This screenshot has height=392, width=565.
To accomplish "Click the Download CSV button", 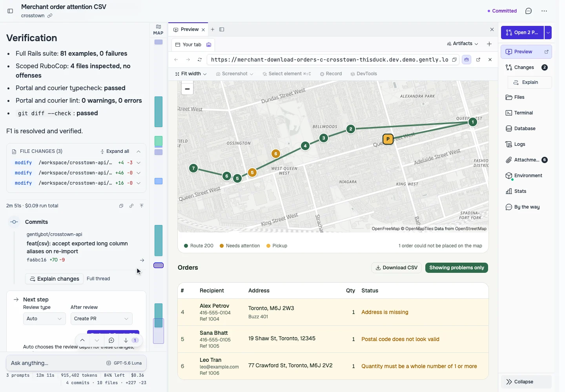I will [396, 268].
